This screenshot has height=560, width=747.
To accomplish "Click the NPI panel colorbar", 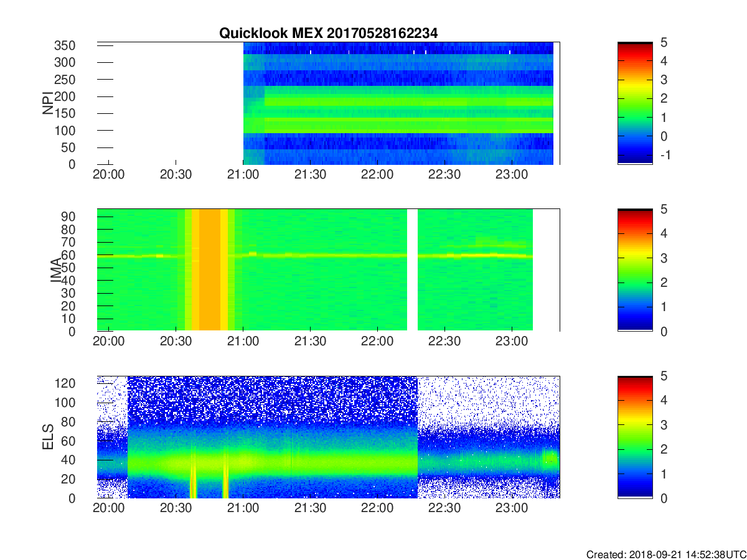I will (x=635, y=103).
